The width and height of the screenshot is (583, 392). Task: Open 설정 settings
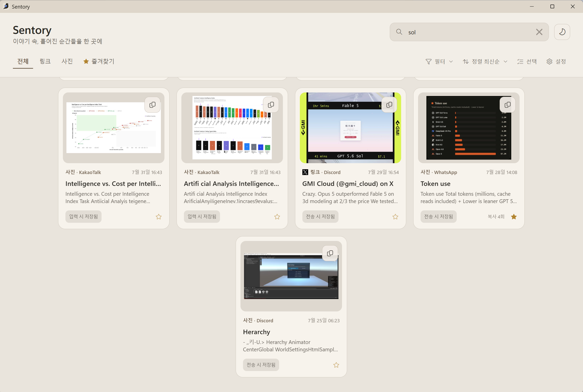556,62
